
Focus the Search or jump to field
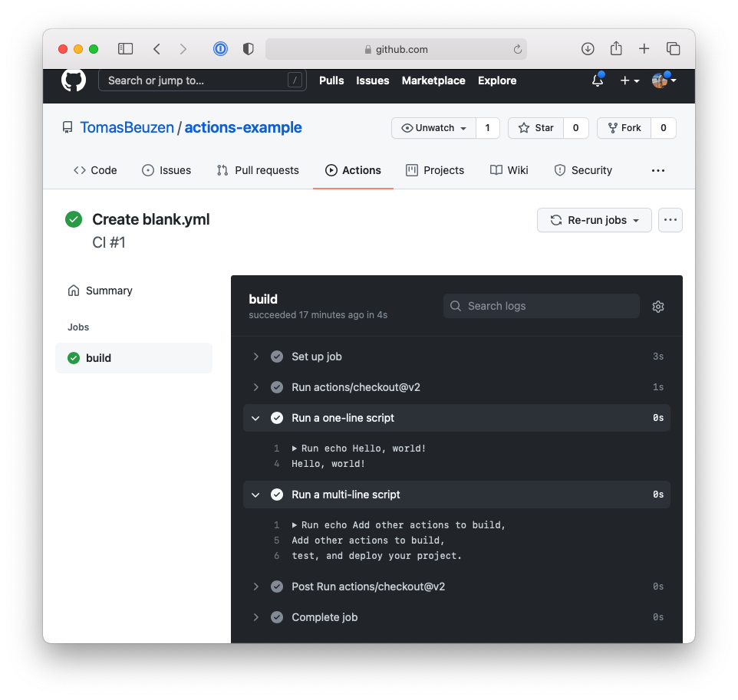[203, 81]
